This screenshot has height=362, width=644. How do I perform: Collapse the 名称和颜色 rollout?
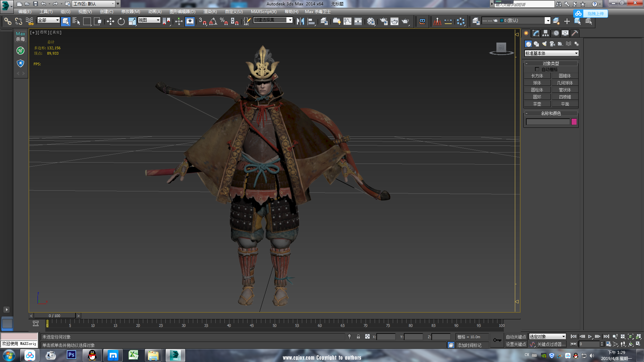tap(551, 113)
